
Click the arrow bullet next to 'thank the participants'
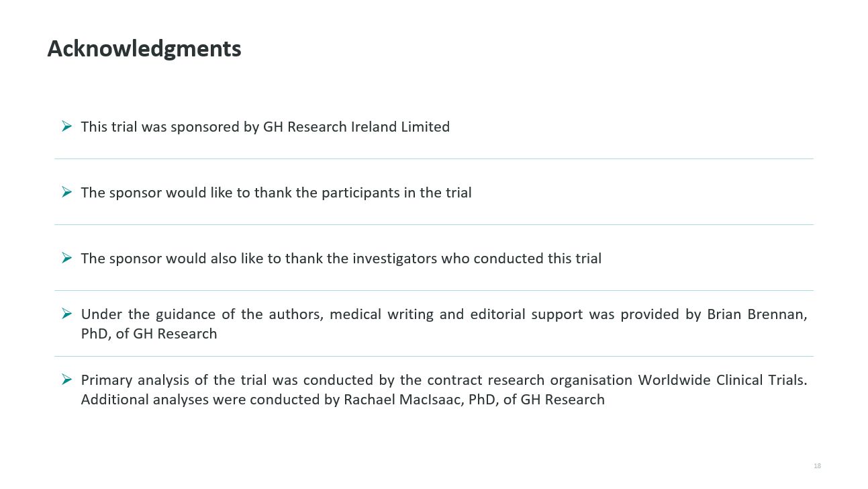click(x=66, y=191)
